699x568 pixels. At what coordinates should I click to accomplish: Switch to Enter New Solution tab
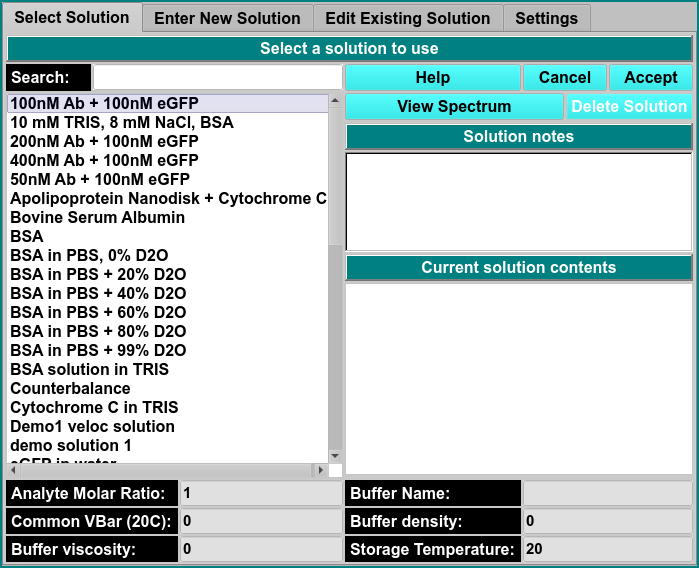click(227, 18)
